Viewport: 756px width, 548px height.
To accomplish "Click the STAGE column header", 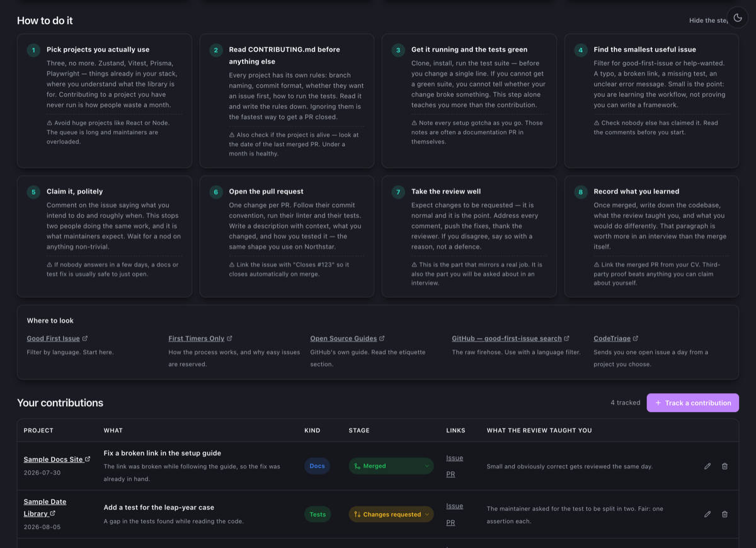I will pyautogui.click(x=359, y=430).
